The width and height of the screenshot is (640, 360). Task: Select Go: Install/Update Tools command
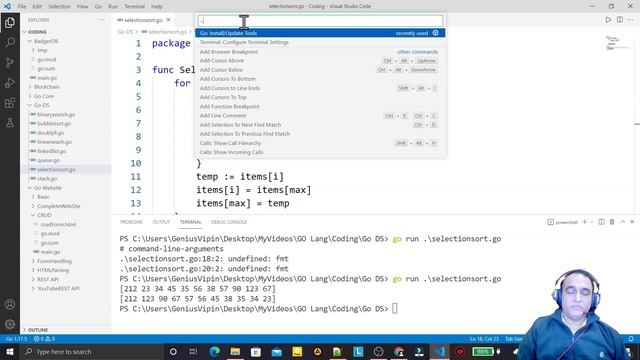320,33
